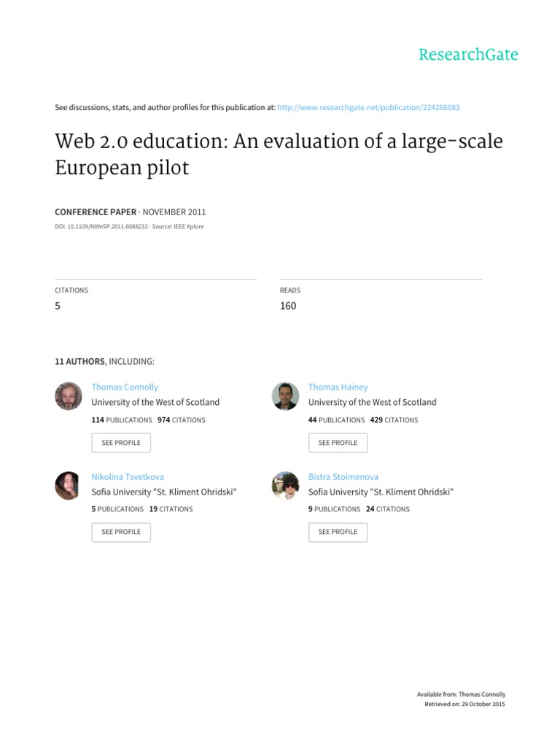Click Bistra Stoimenova's profile photo
Image resolution: width=560 pixels, height=747 pixels.
coord(285,485)
